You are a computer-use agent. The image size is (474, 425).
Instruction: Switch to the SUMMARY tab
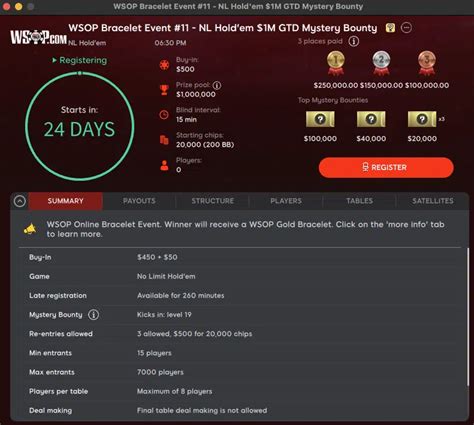tap(66, 201)
